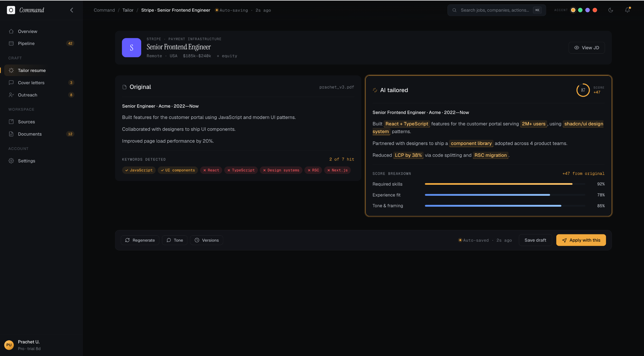The height and width of the screenshot is (356, 644).
Task: Click the missing TypeScript keyword chip
Action: pyautogui.click(x=241, y=170)
